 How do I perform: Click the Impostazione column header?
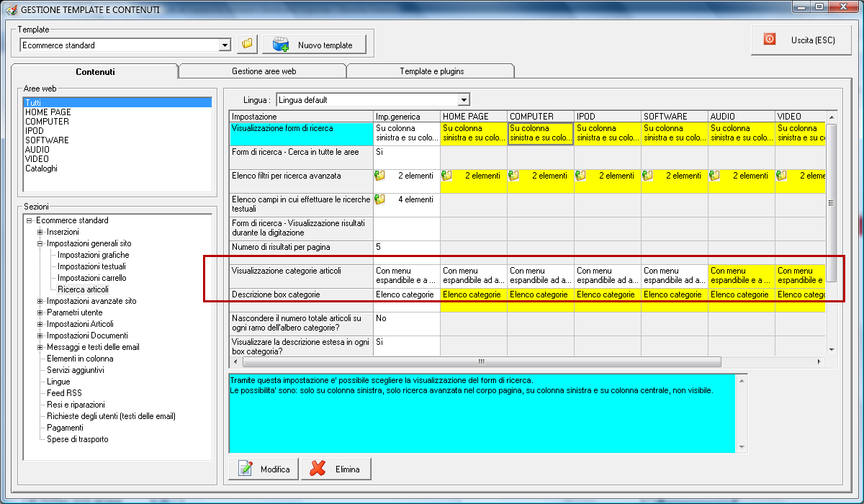tap(301, 116)
